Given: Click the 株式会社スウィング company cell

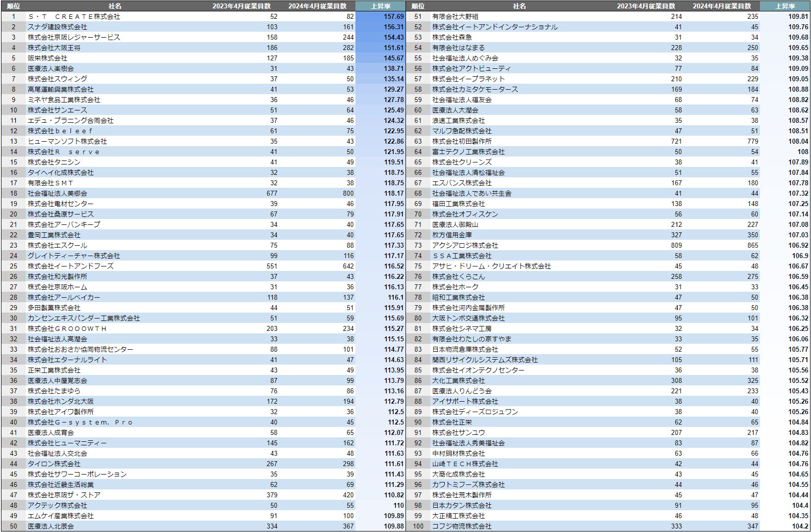Looking at the screenshot, I should tap(58, 79).
